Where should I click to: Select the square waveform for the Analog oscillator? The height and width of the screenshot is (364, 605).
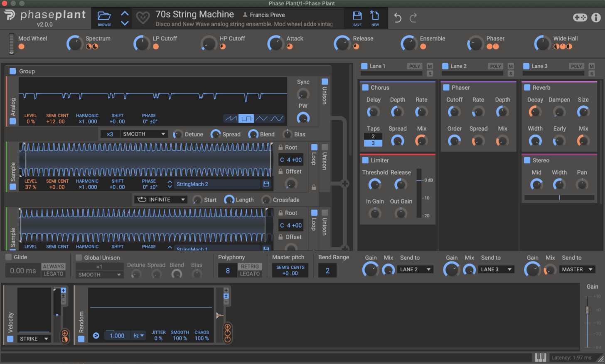pos(246,119)
